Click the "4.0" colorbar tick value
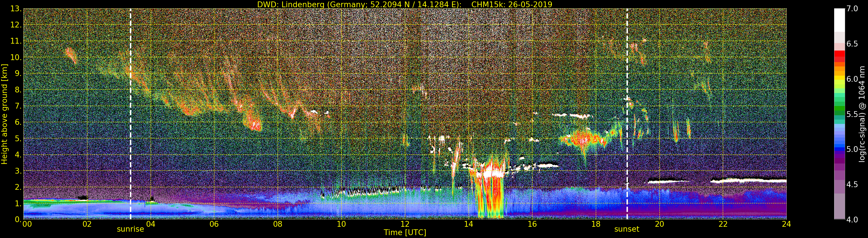This screenshot has width=868, height=238. (852, 220)
